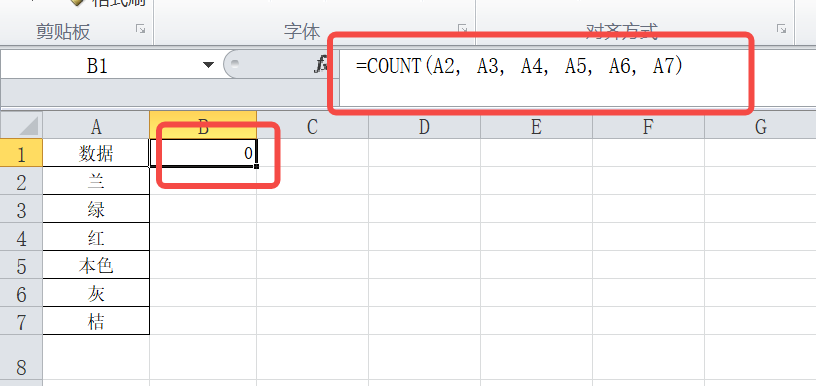Click cell A4 containing 红

[x=96, y=237]
